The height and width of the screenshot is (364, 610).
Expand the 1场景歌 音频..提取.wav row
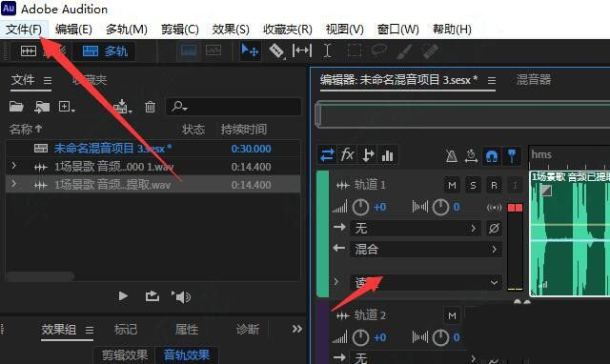14,184
